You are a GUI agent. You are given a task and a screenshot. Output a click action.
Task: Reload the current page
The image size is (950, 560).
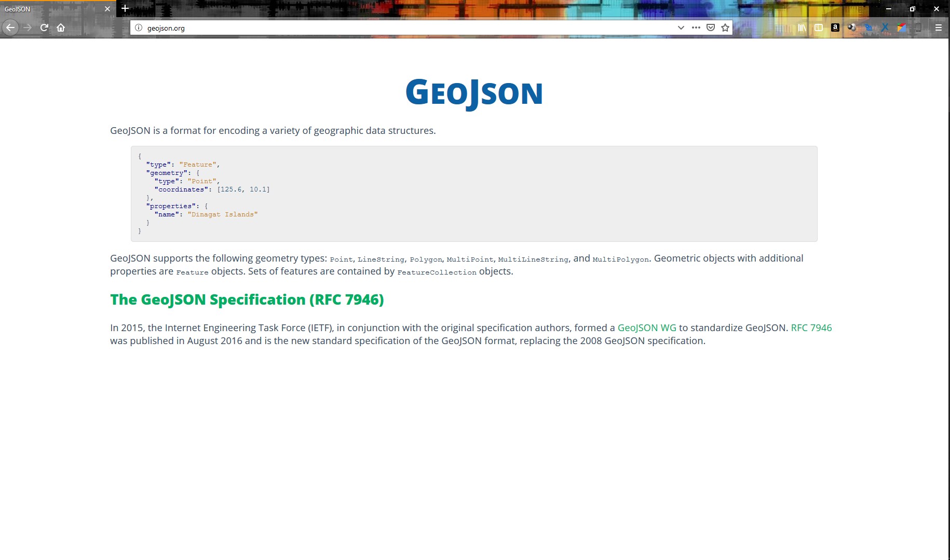(44, 28)
